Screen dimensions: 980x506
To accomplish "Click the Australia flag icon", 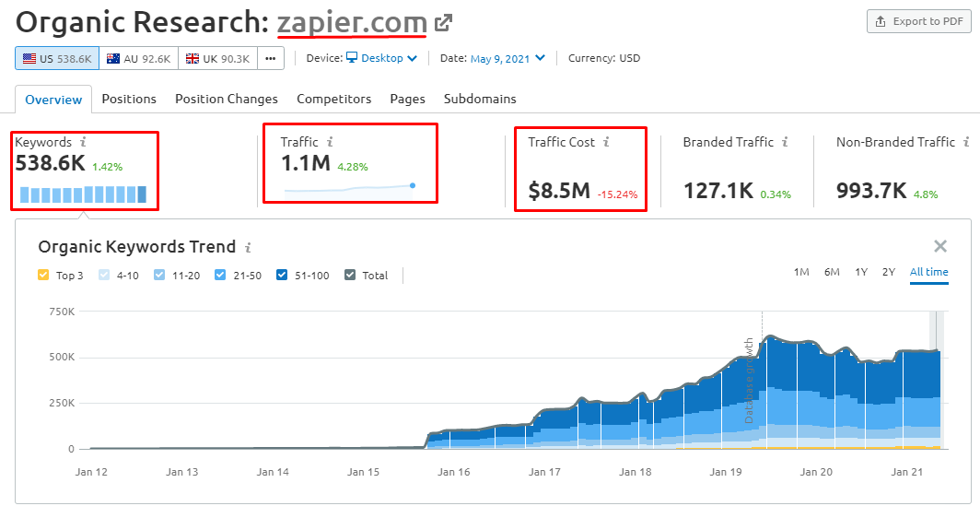I will coord(113,59).
